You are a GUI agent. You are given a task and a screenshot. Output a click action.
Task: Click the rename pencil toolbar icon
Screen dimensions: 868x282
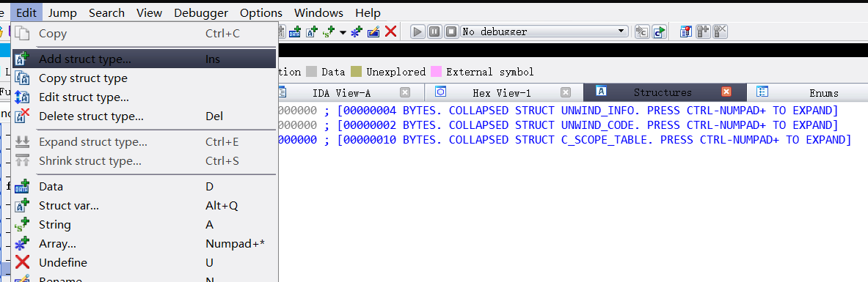pos(373,31)
